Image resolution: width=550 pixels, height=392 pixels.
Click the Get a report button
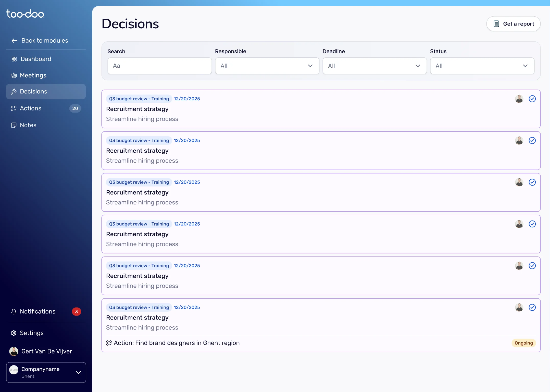pos(513,24)
